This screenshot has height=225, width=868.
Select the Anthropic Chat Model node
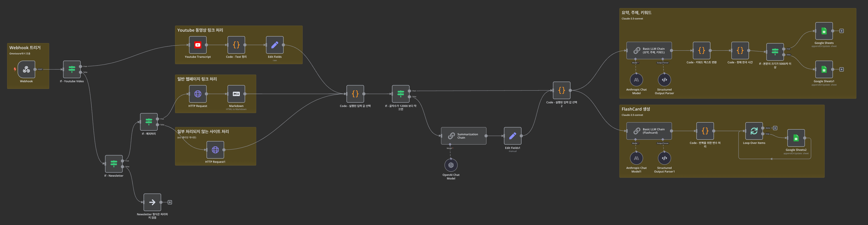tap(637, 80)
